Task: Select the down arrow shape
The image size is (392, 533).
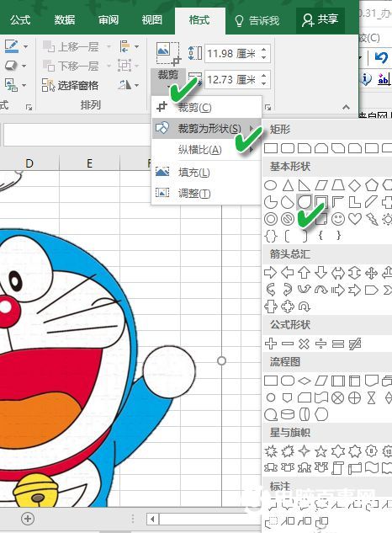Action: tap(321, 273)
